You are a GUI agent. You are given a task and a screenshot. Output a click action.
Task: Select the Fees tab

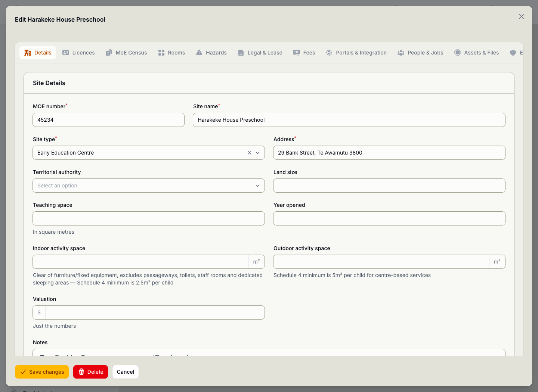point(304,53)
